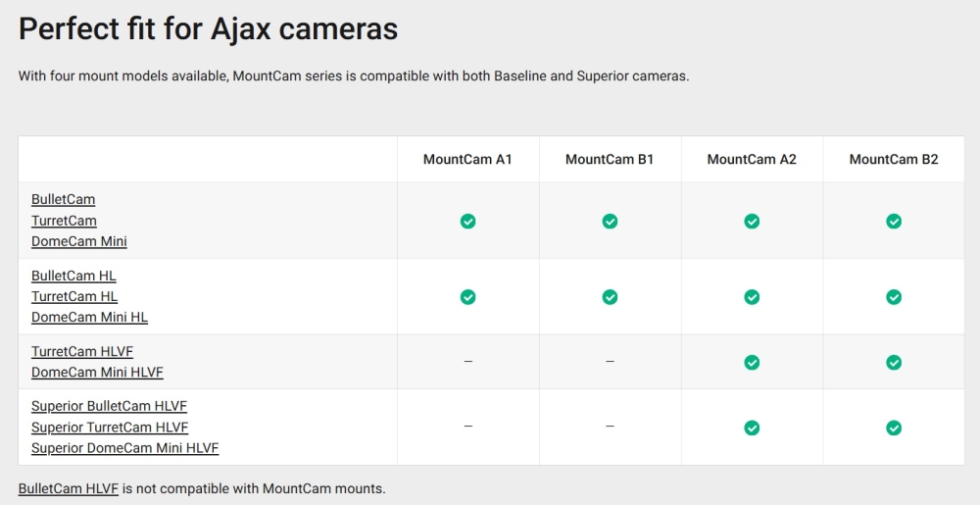Click the BulletCam HL link

[73, 276]
